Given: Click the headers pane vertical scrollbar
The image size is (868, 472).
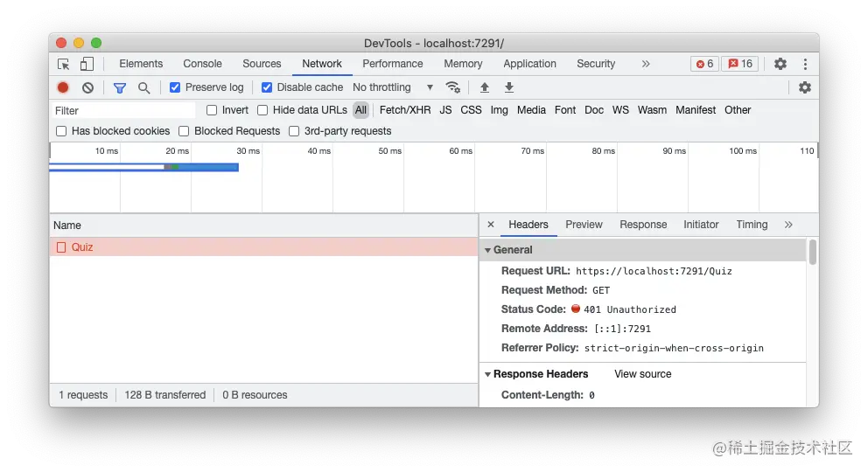Looking at the screenshot, I should [813, 252].
